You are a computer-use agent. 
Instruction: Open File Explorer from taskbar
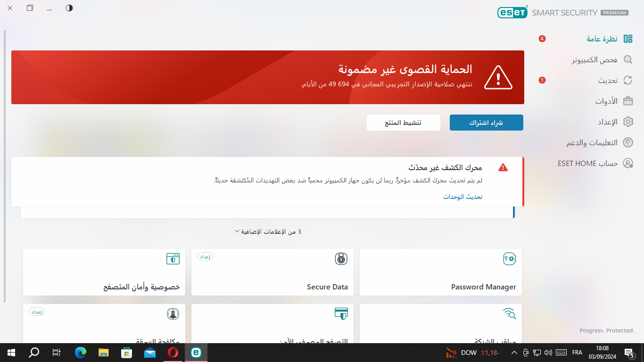click(104, 352)
